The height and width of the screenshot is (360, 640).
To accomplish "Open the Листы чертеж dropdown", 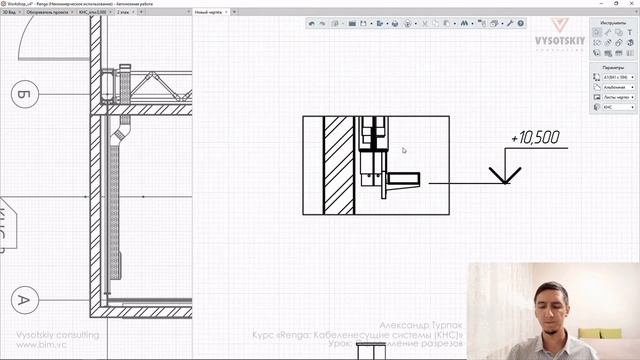I will pyautogui.click(x=619, y=97).
